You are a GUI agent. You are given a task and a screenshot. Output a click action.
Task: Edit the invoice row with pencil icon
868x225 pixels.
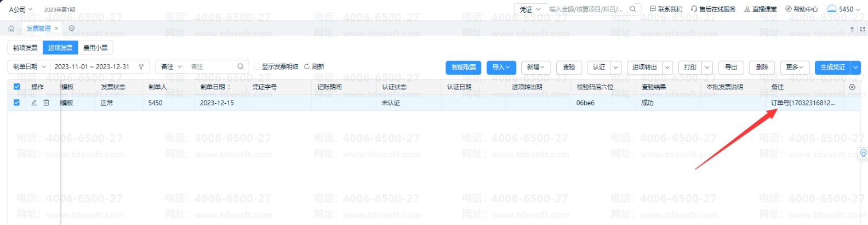34,103
